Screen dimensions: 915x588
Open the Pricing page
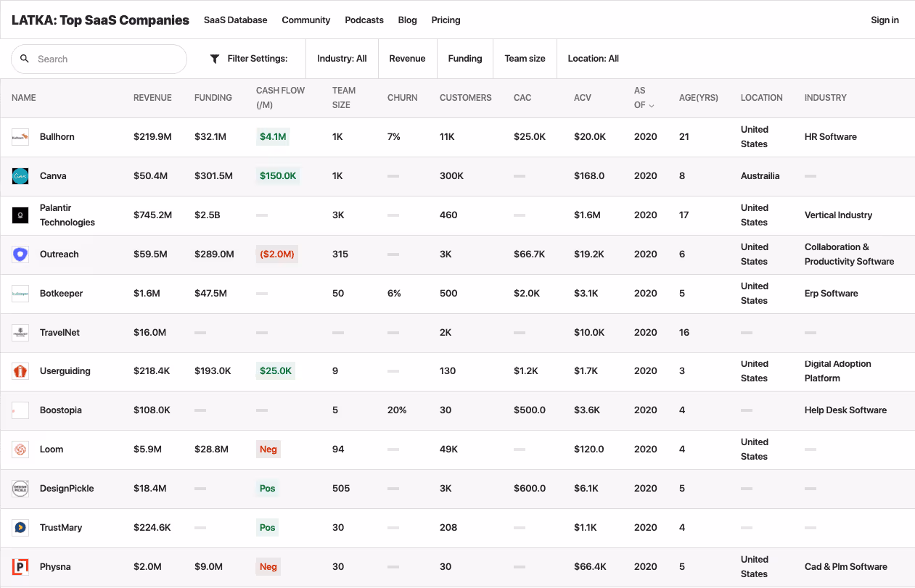click(x=446, y=20)
